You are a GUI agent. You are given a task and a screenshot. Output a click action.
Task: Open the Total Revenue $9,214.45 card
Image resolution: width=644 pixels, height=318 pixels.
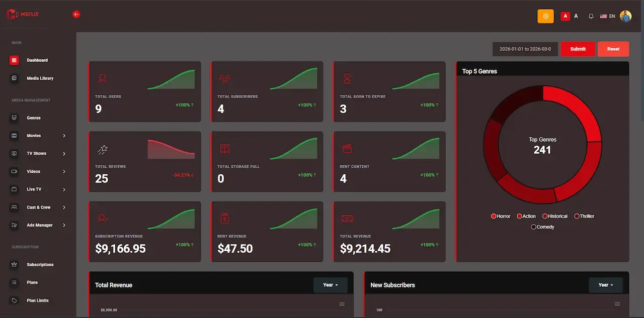pyautogui.click(x=389, y=232)
